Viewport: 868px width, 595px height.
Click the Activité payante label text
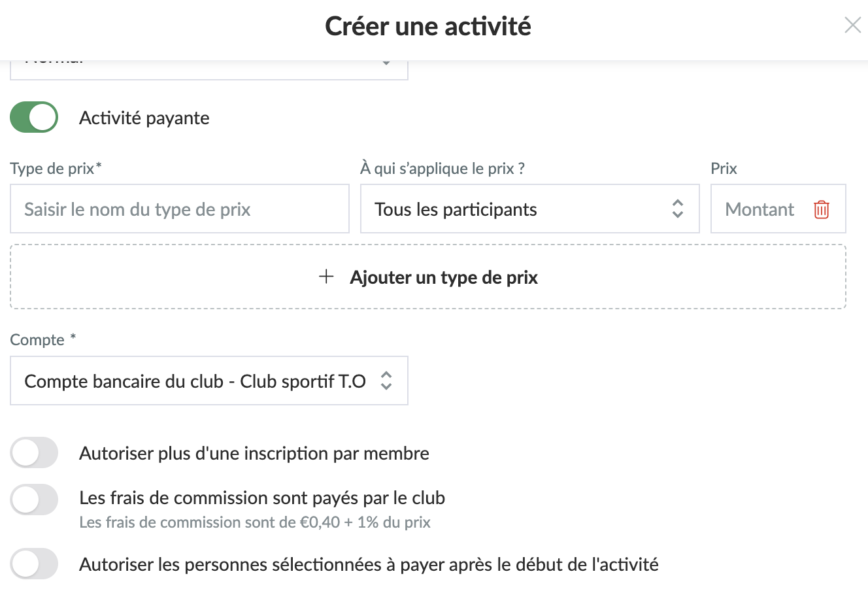[x=144, y=118]
